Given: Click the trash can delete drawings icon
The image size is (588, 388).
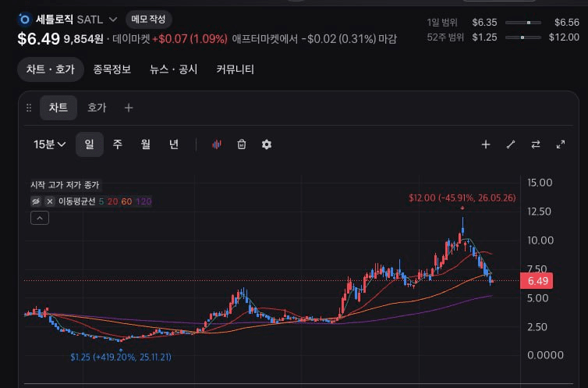Looking at the screenshot, I should click(242, 144).
